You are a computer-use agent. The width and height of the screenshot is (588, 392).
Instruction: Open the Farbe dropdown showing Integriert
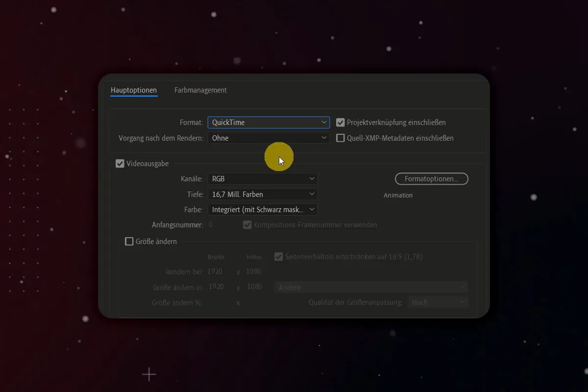coord(262,210)
